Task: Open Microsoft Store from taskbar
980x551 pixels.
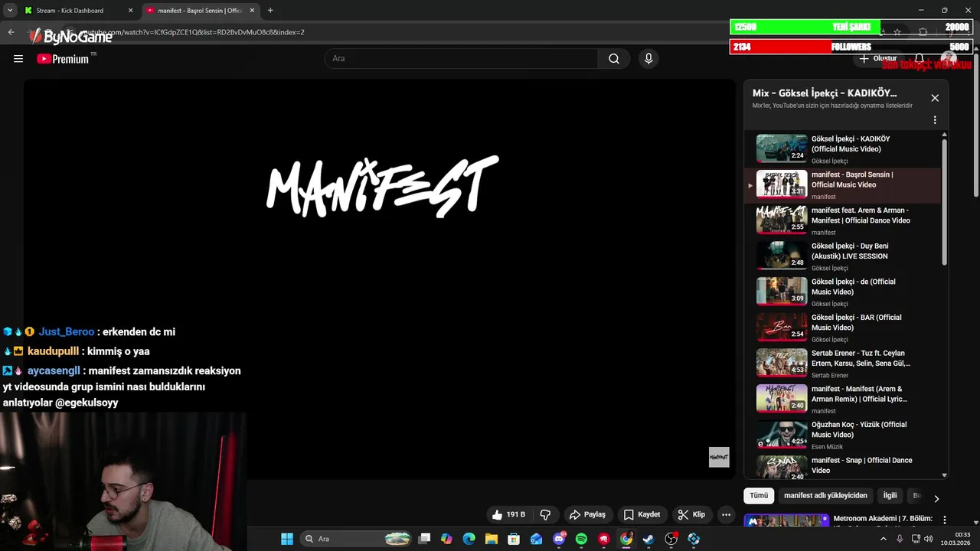Action: (x=514, y=539)
